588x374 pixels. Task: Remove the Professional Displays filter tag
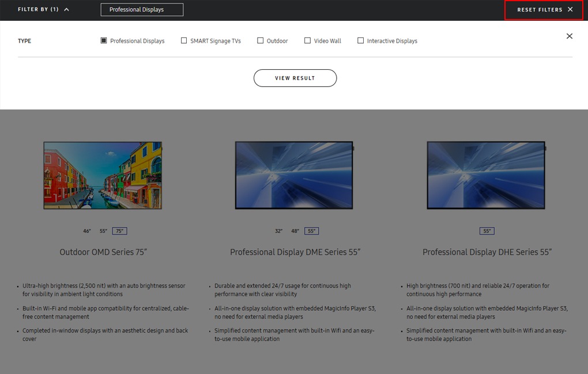142,10
